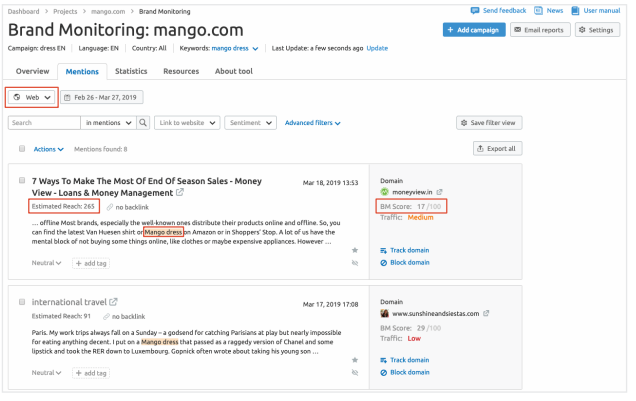Star the international travel mention
This screenshot has height=401, width=636.
coord(355,360)
